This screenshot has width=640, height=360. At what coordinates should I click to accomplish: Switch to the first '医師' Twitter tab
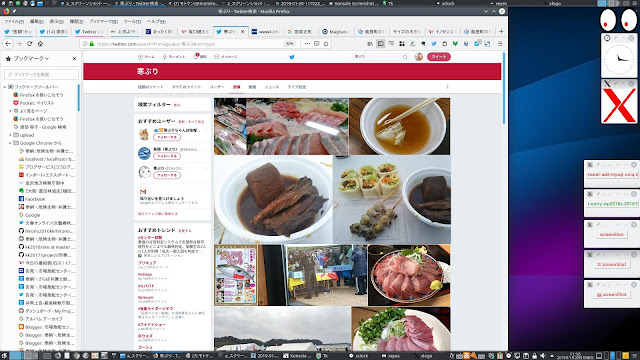[18, 31]
